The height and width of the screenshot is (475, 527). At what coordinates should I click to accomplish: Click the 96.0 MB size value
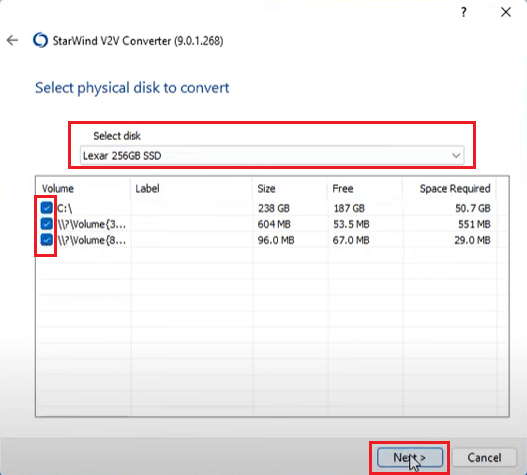(276, 240)
